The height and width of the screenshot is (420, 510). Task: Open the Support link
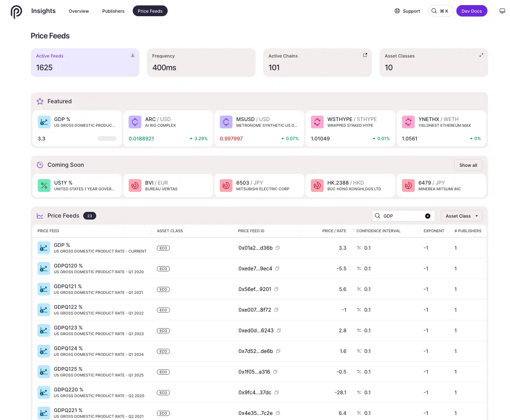pyautogui.click(x=407, y=11)
